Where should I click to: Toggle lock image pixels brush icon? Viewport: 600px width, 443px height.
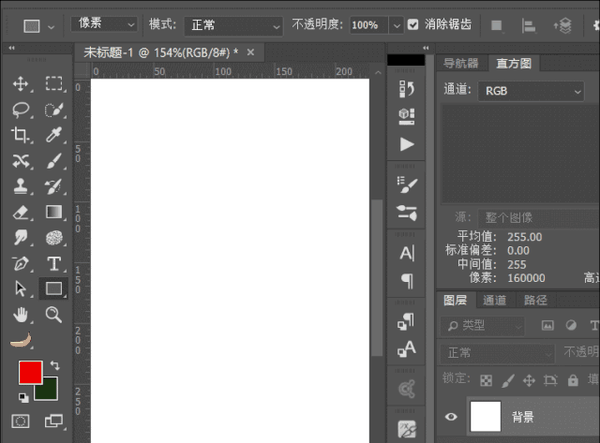(508, 381)
